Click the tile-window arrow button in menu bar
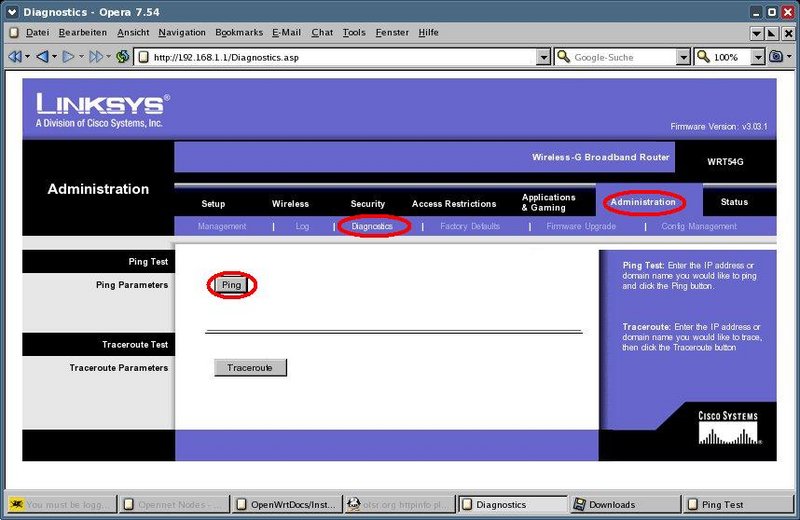This screenshot has width=800, height=520. [772, 34]
